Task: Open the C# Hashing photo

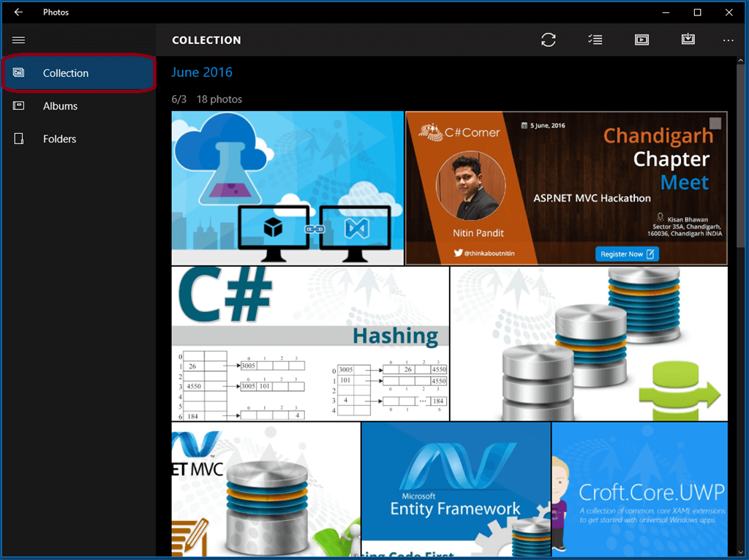Action: pos(310,344)
